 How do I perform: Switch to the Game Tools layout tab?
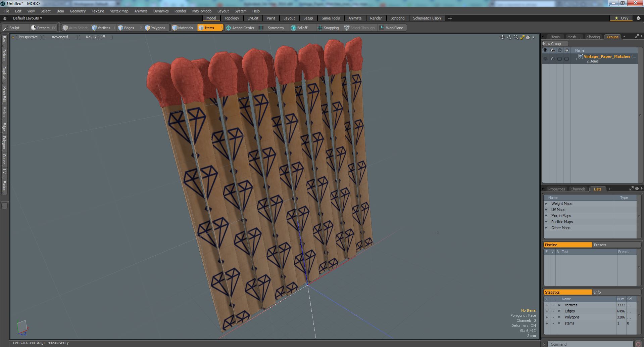click(x=331, y=18)
